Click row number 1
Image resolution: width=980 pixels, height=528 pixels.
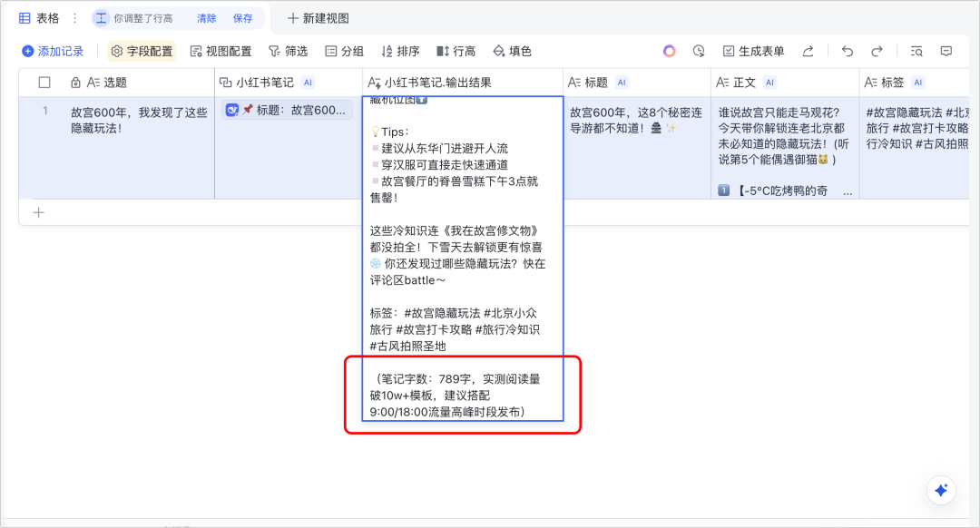pyautogui.click(x=45, y=111)
